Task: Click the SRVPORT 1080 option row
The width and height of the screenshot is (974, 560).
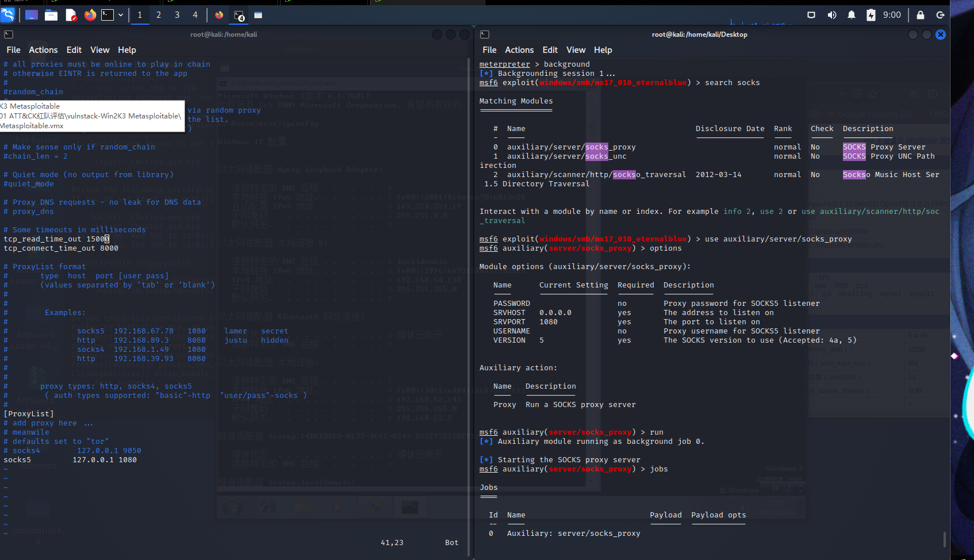Action: 627,322
